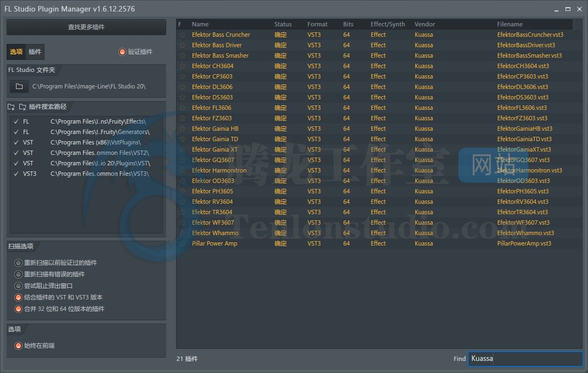Screen dimensions: 588x373
Task: Maximize the Plugin Manager window
Action: pos(568,9)
